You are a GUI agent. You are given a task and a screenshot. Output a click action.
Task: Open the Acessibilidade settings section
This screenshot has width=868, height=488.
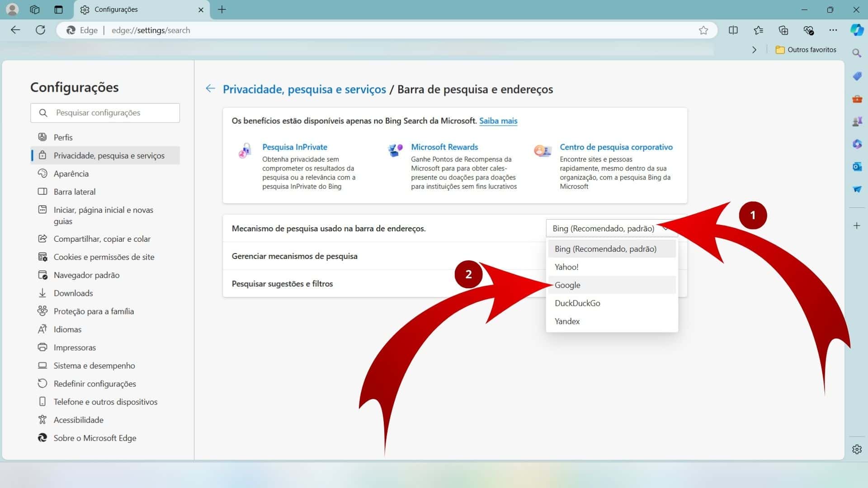[105, 419]
